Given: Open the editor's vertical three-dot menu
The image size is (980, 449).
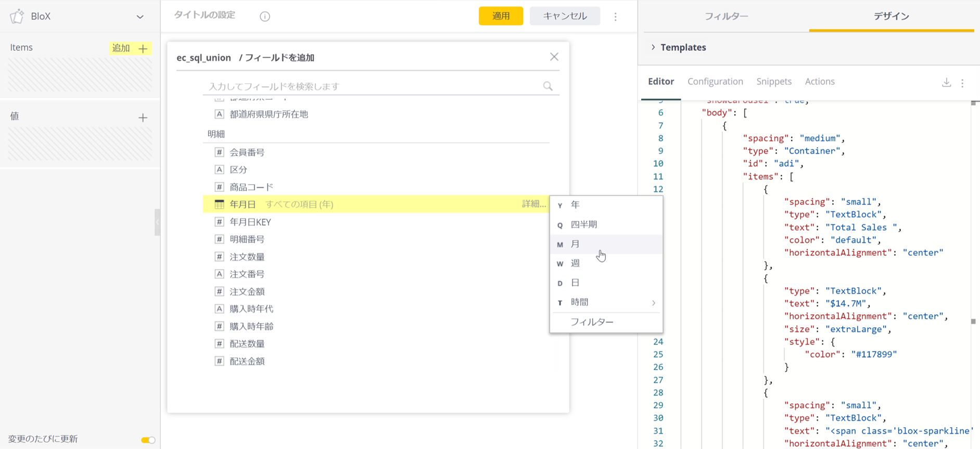Looking at the screenshot, I should coord(962,83).
